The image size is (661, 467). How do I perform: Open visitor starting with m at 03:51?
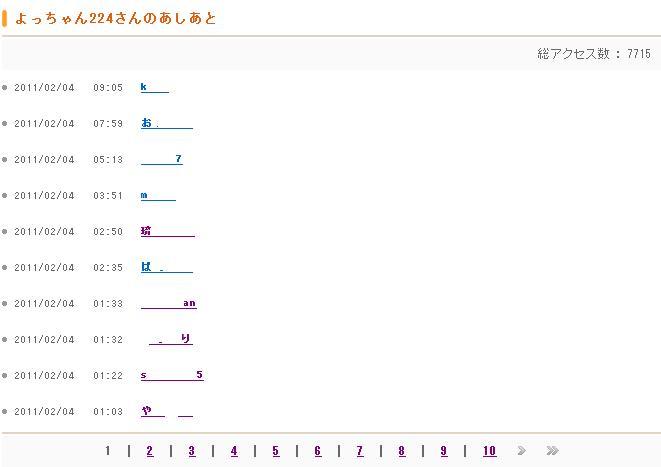point(158,196)
